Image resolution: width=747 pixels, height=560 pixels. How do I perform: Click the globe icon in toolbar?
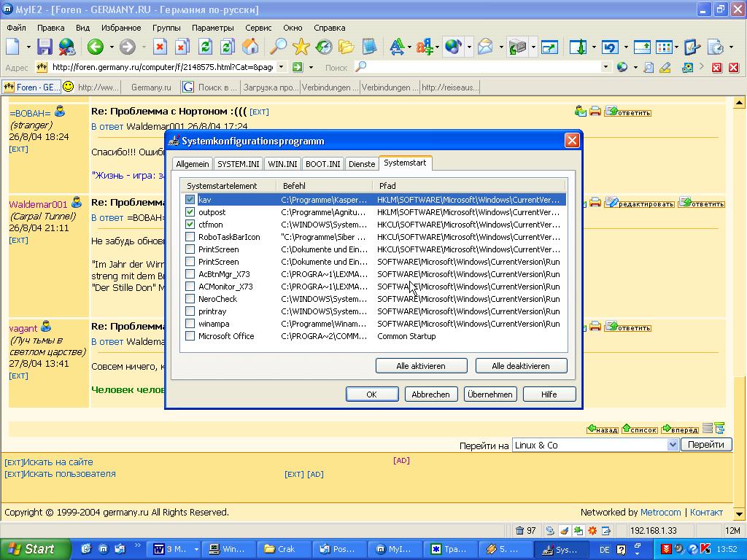(x=453, y=47)
